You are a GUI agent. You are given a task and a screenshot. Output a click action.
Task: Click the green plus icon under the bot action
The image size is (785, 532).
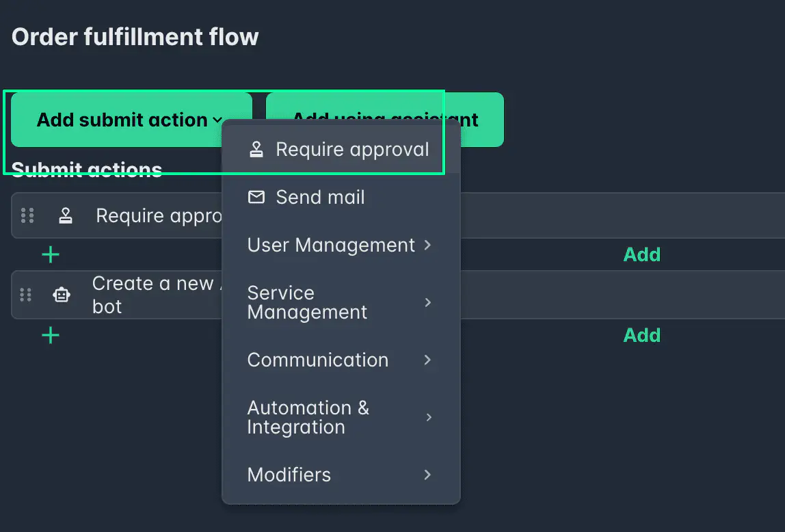pos(51,335)
